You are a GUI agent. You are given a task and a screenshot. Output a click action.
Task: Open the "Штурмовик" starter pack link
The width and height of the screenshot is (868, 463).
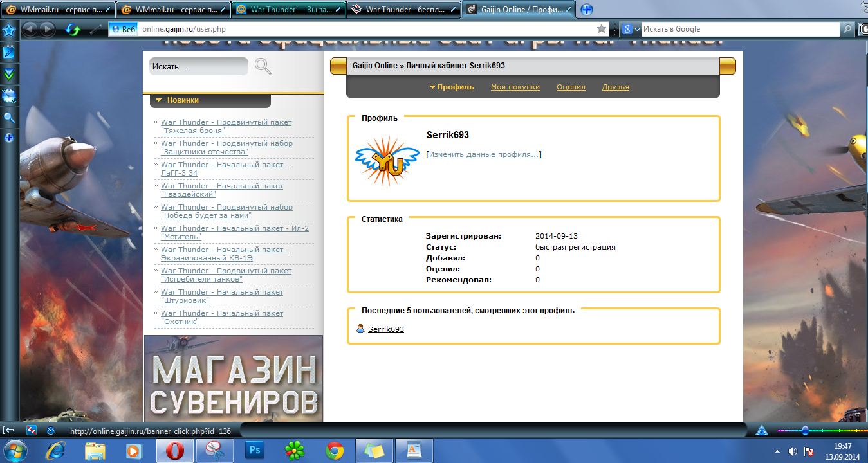tap(222, 296)
